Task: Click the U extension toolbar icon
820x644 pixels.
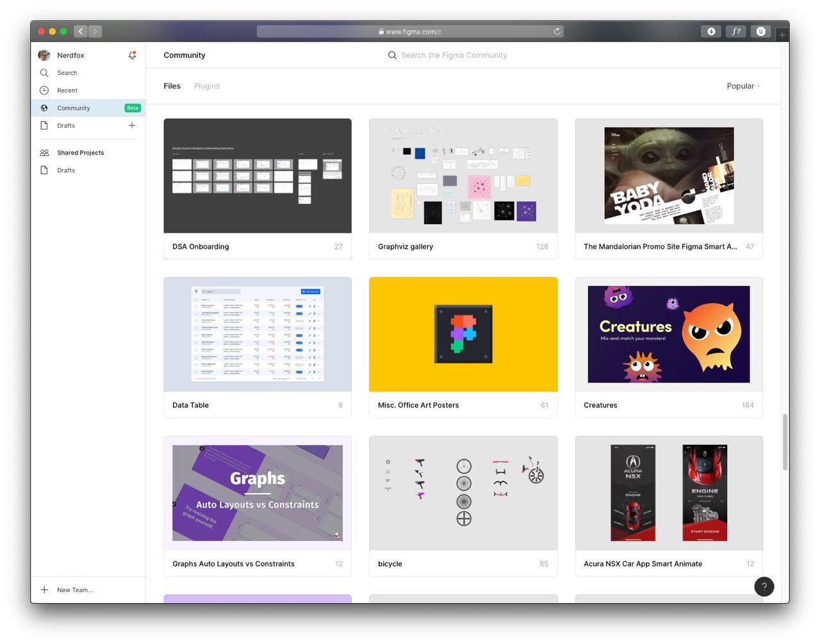Action: click(x=761, y=31)
